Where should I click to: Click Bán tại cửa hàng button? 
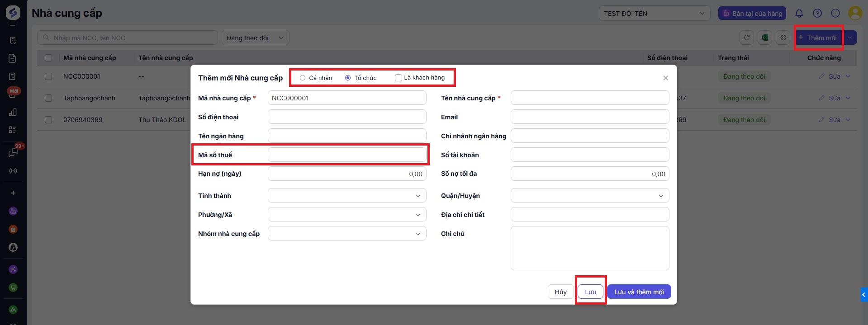pos(752,13)
